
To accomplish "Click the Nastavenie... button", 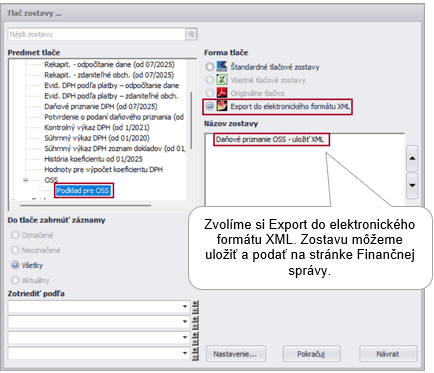I will coord(235,354).
